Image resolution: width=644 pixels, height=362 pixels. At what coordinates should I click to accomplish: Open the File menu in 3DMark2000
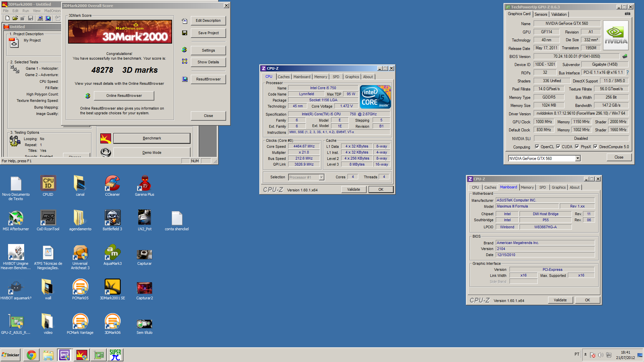pos(6,11)
